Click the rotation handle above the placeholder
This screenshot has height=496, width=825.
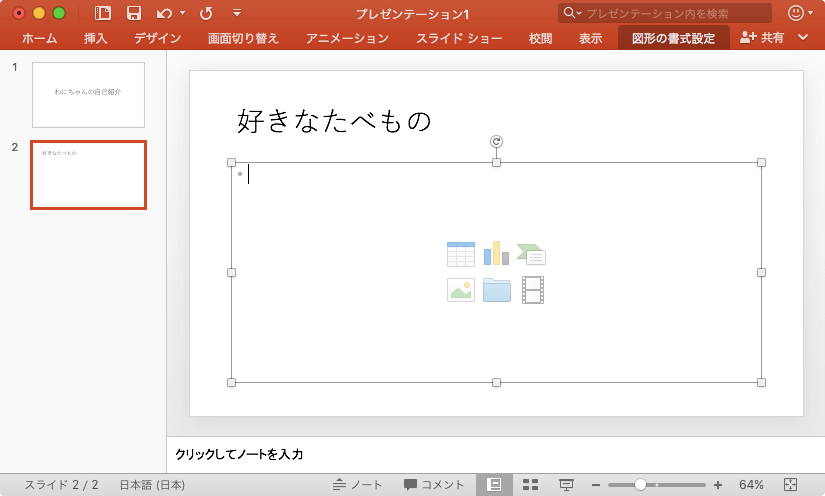point(496,141)
